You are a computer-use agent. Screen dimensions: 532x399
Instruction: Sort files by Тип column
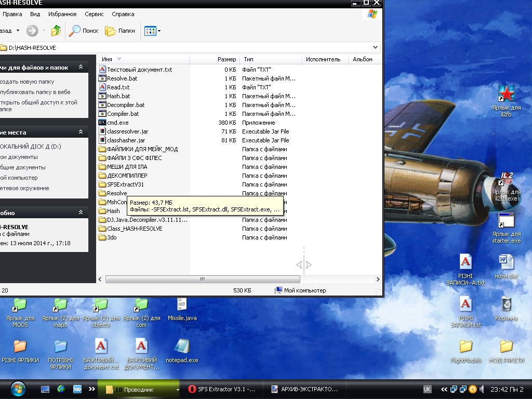click(x=249, y=59)
